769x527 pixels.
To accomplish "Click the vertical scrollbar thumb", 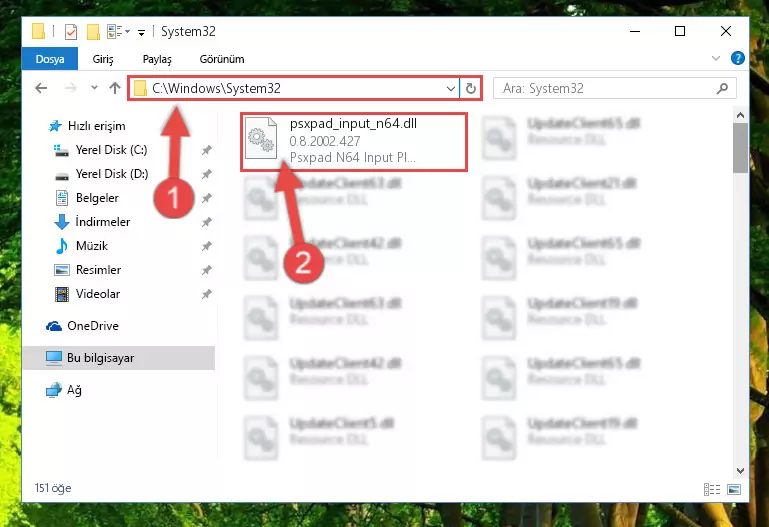I will coord(741,148).
